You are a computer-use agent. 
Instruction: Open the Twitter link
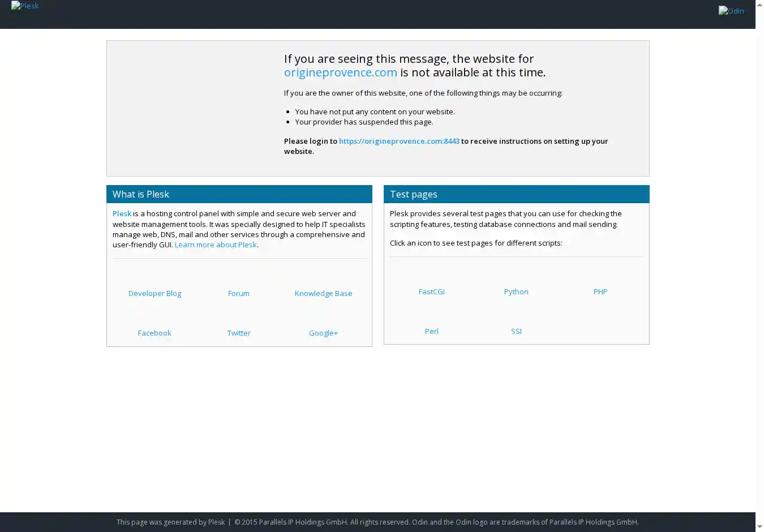coord(238,333)
